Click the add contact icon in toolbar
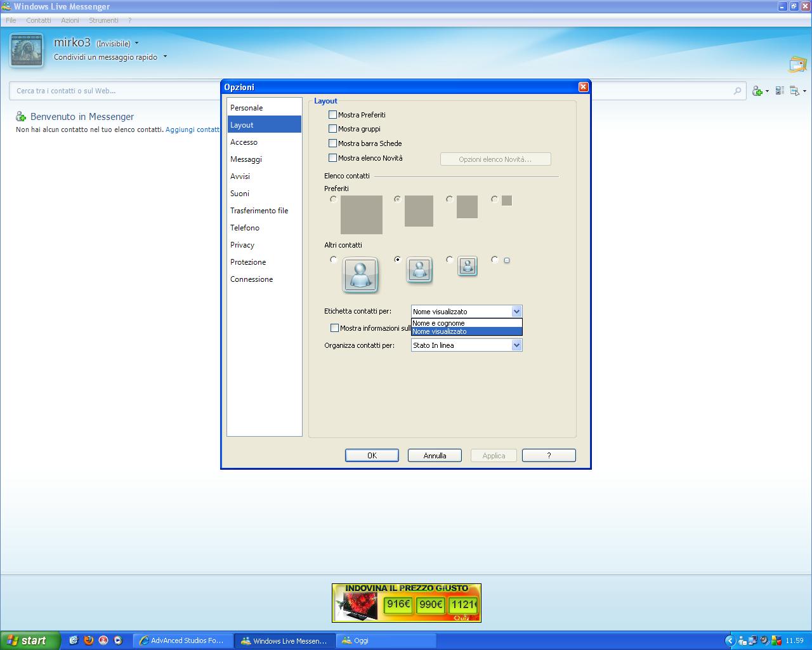Viewport: 812px width, 650px height. point(757,91)
